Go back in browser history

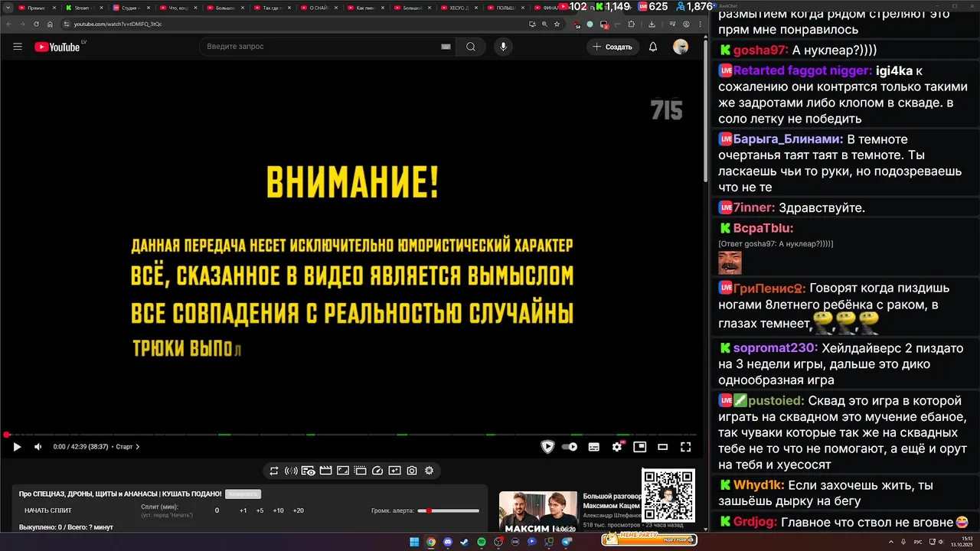(10, 24)
